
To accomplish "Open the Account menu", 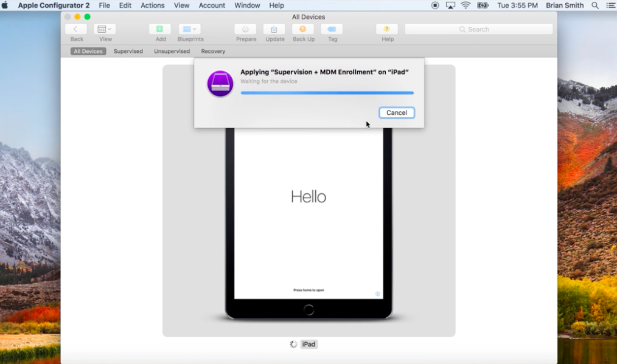I will (212, 5).
